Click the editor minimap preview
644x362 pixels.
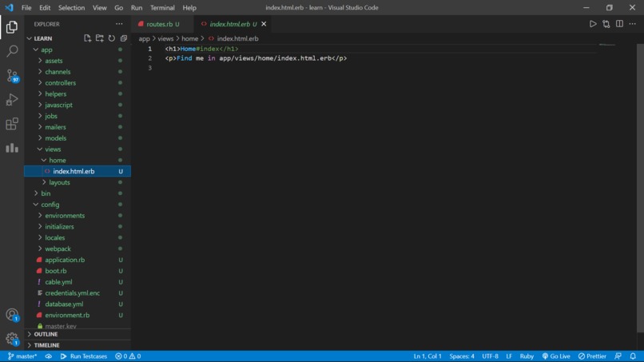pyautogui.click(x=607, y=45)
